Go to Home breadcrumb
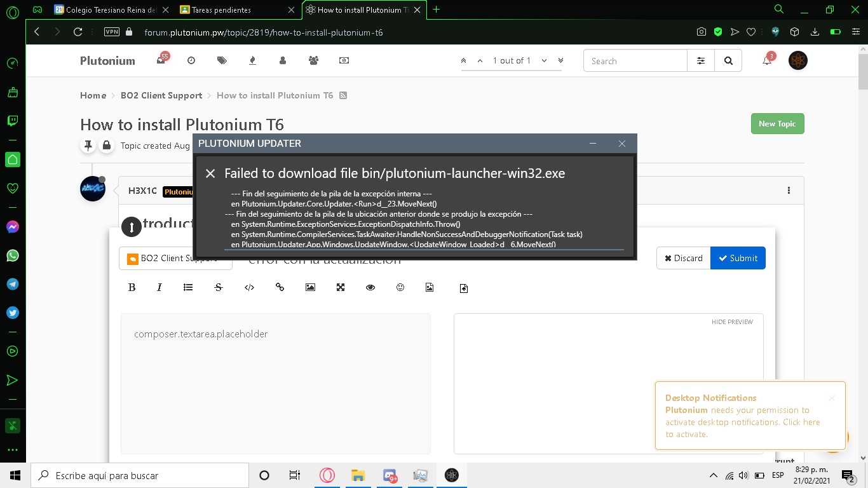Viewport: 868px width, 488px height. click(x=93, y=95)
